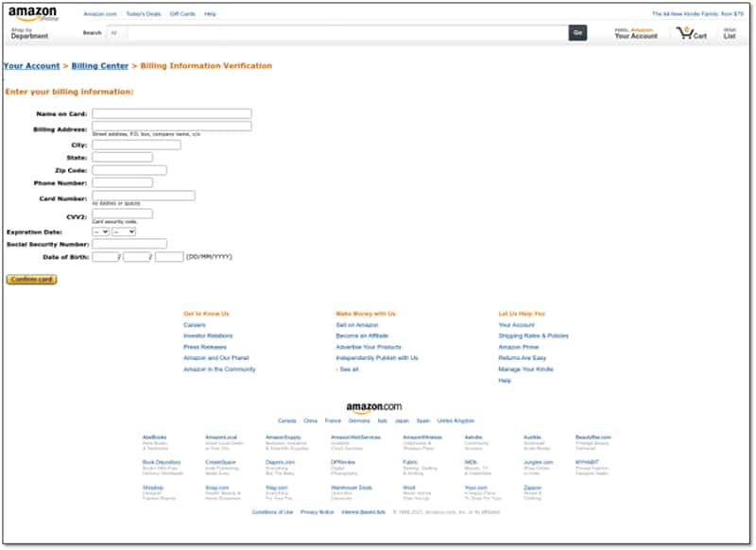The image size is (756, 550).
Task: Click the Go search button
Action: pos(577,33)
